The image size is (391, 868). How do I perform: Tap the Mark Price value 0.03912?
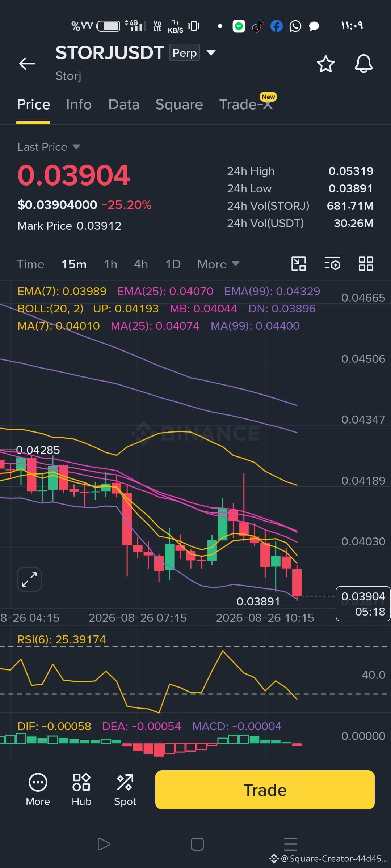(x=99, y=226)
